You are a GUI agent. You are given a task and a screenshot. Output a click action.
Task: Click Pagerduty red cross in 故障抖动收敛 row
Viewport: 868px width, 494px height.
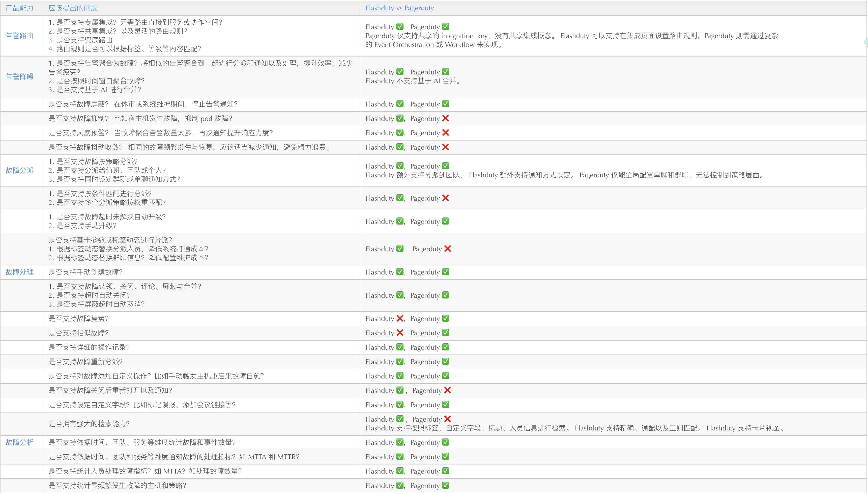coord(446,147)
